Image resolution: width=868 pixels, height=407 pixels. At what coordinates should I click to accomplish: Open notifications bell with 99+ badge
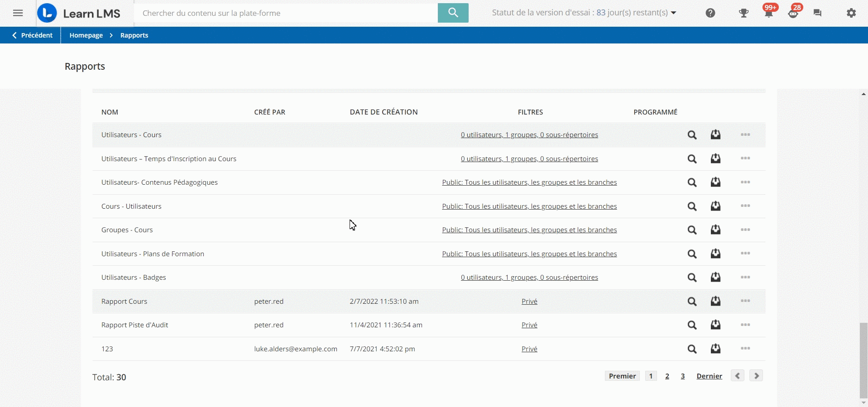tap(768, 13)
